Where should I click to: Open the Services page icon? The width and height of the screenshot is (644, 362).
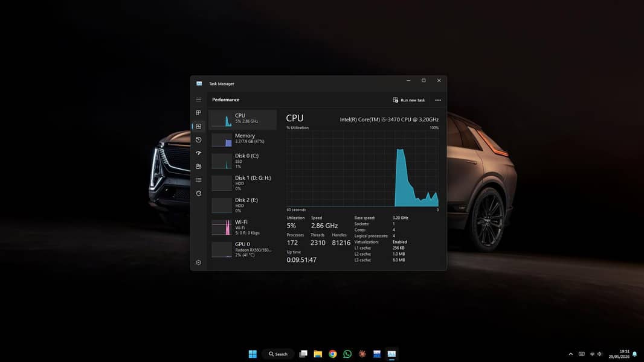click(x=198, y=193)
